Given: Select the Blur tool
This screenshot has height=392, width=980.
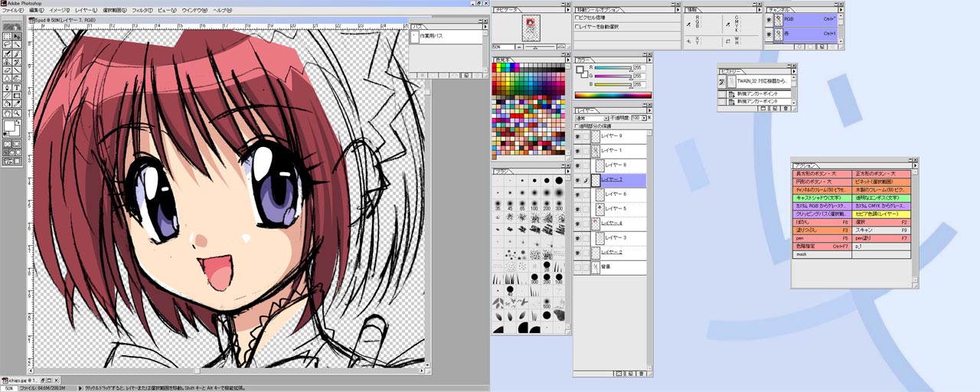Looking at the screenshot, I should click(x=7, y=79).
